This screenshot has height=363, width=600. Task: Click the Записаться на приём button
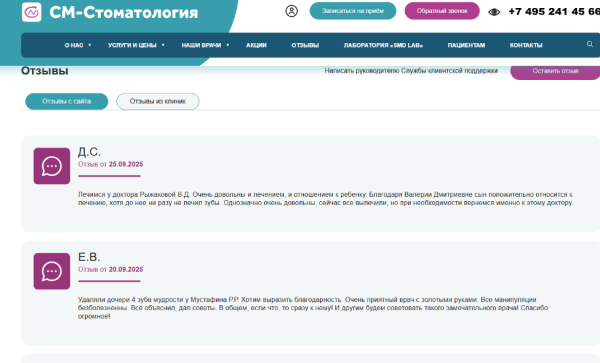click(x=353, y=11)
